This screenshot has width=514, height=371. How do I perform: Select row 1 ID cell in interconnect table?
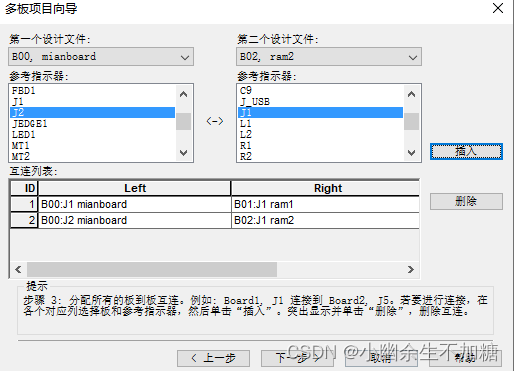(25, 204)
